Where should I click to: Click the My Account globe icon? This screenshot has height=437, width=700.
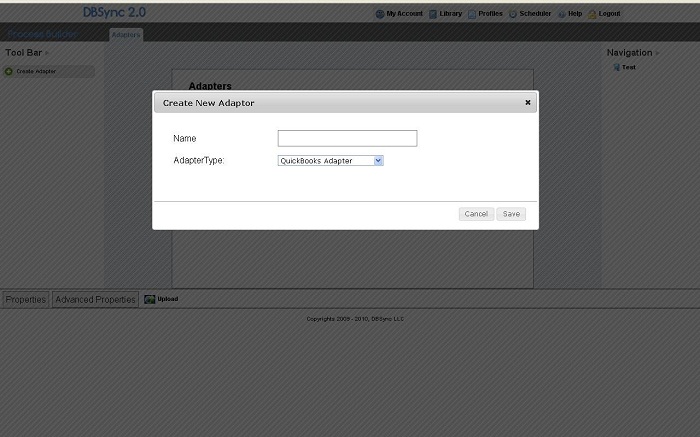pyautogui.click(x=380, y=14)
